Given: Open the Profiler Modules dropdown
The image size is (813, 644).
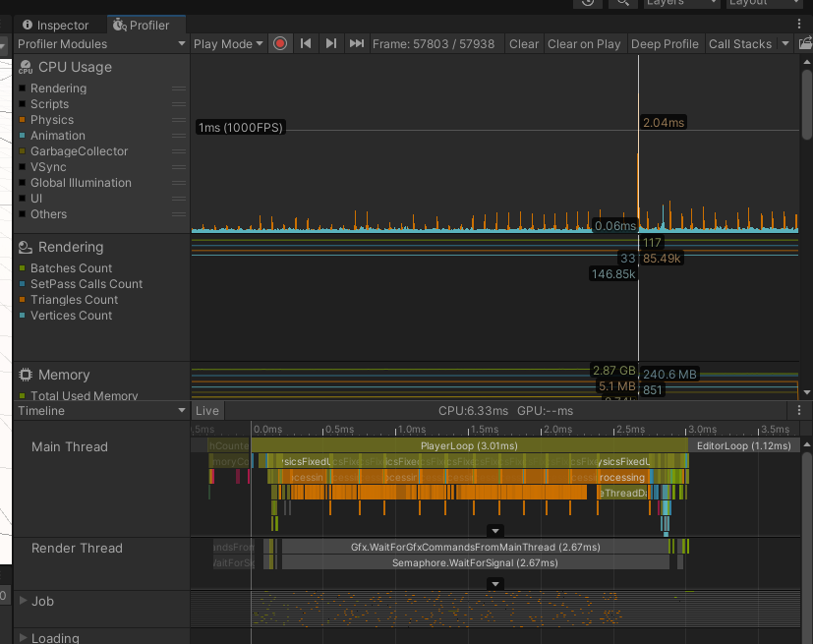Looking at the screenshot, I should pos(101,44).
